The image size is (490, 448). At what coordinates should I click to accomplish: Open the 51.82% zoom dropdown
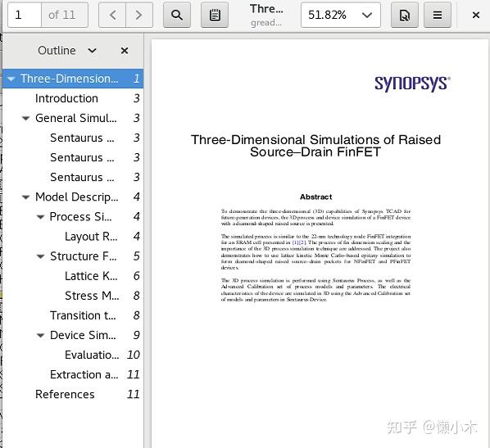341,15
